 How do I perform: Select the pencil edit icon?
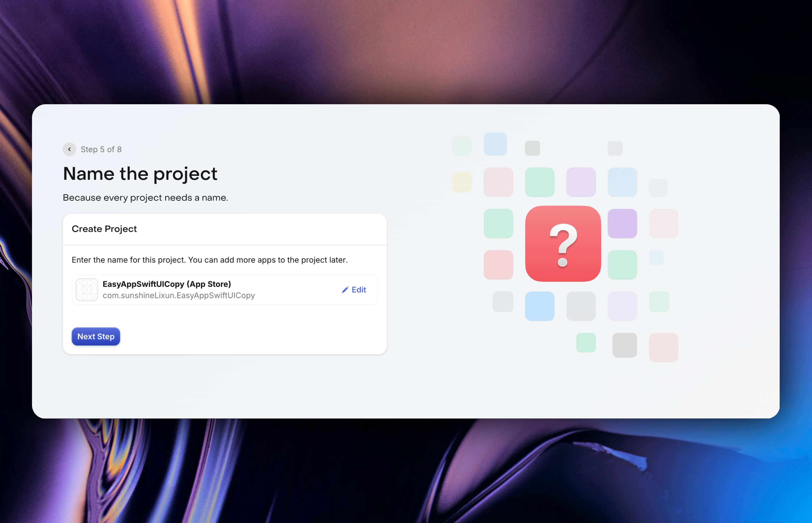point(345,290)
